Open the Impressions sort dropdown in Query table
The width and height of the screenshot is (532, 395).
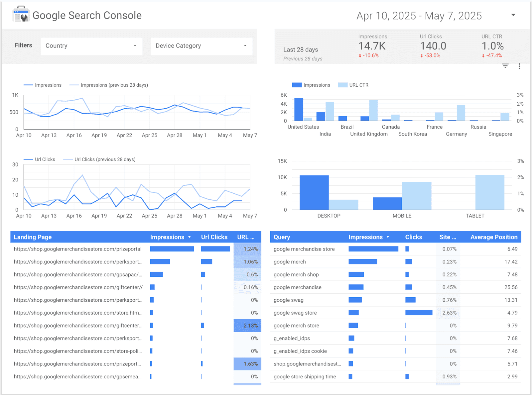tap(388, 237)
